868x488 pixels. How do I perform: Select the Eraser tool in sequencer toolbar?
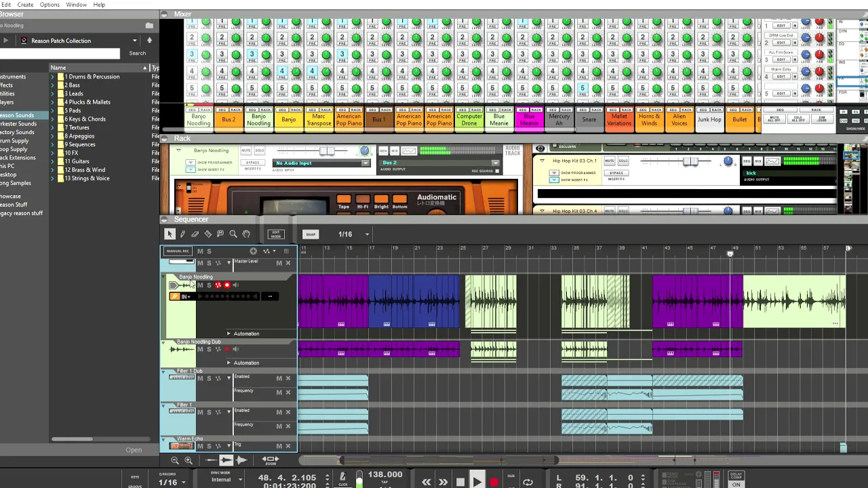(195, 234)
